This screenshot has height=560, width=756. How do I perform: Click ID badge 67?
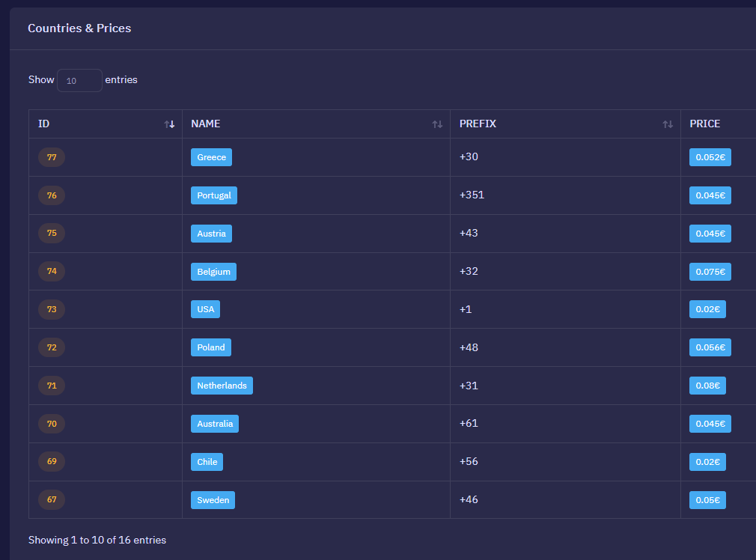52,499
